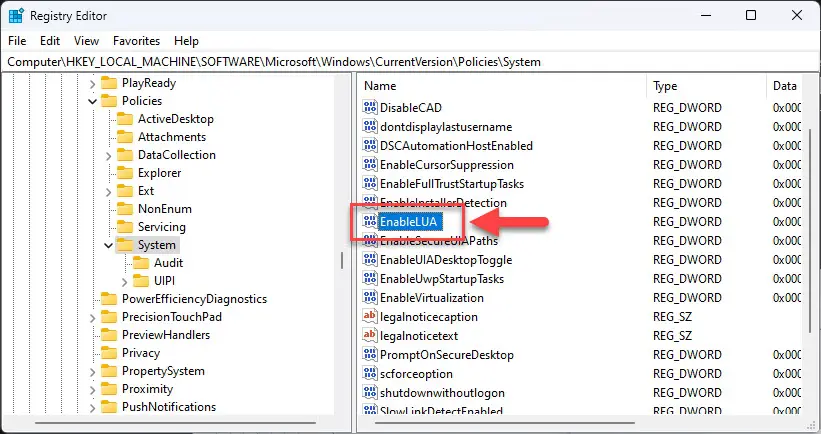Click the Privacy folder icon

click(109, 353)
